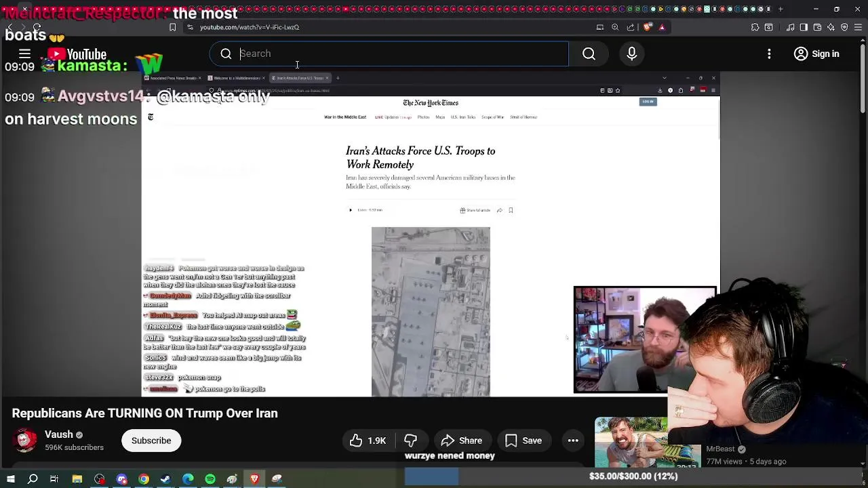Start voice search with the microphone
Viewport: 868px width, 488px height.
click(632, 54)
